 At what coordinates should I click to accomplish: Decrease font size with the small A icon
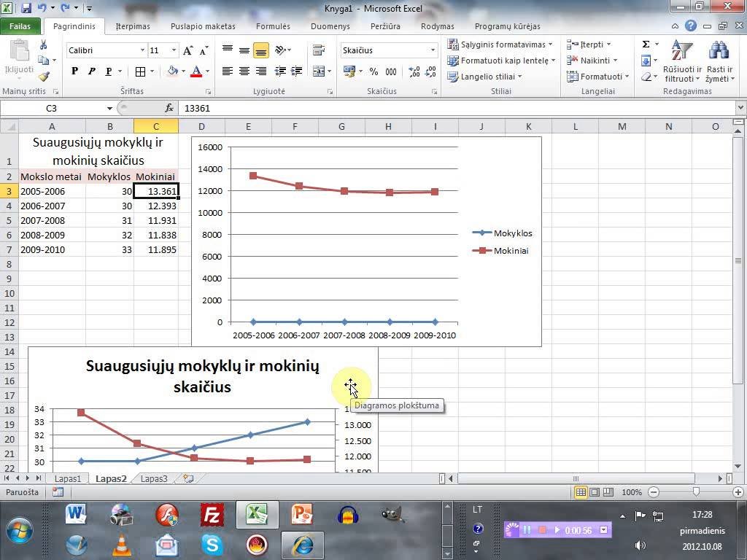pyautogui.click(x=204, y=50)
